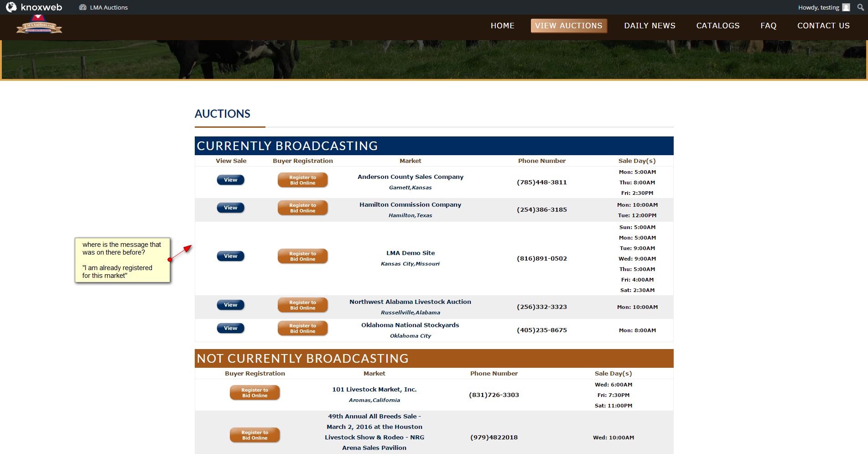Click the Sat: 2:30AM sale time

pos(638,290)
